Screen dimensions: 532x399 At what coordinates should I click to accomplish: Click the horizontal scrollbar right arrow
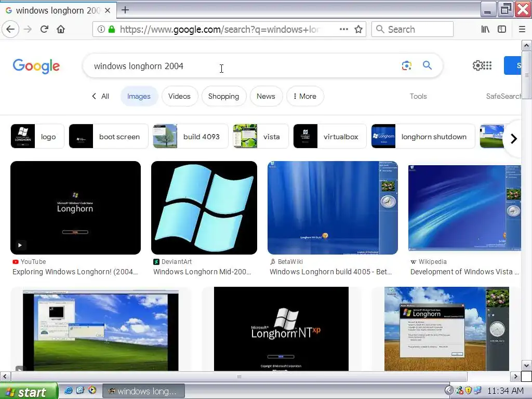pos(515,377)
